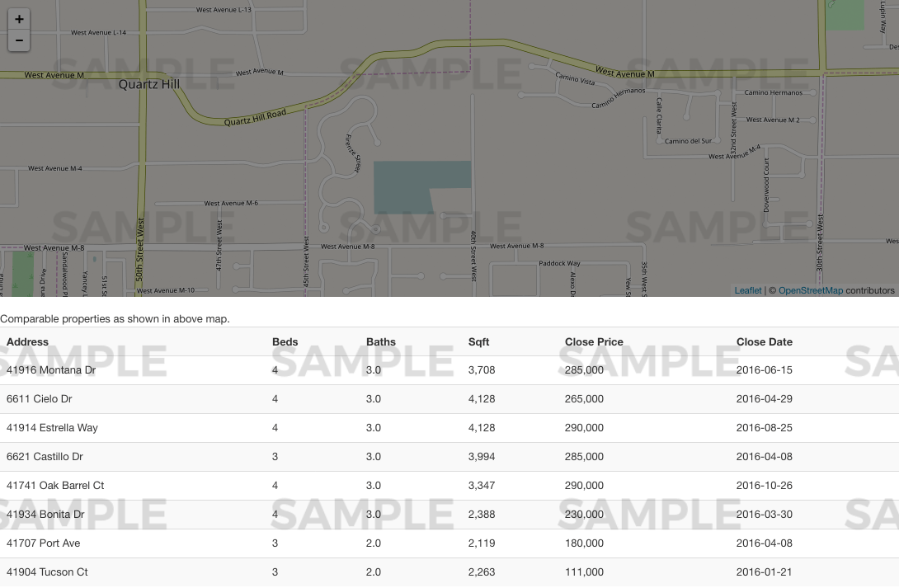
Task: Select the 41934 Bonita Dr address
Action: pyautogui.click(x=45, y=515)
